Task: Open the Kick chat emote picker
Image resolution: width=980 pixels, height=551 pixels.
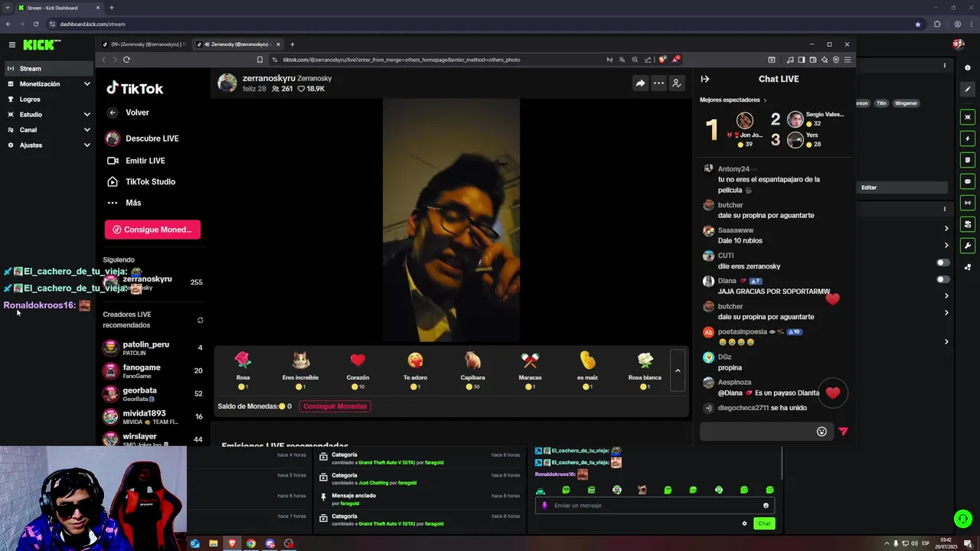Action: pos(766,505)
